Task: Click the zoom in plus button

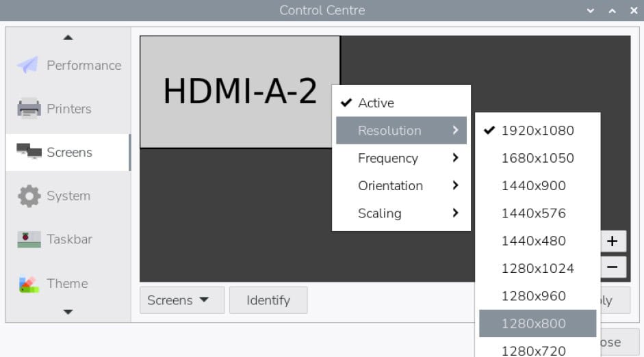Action: click(612, 241)
